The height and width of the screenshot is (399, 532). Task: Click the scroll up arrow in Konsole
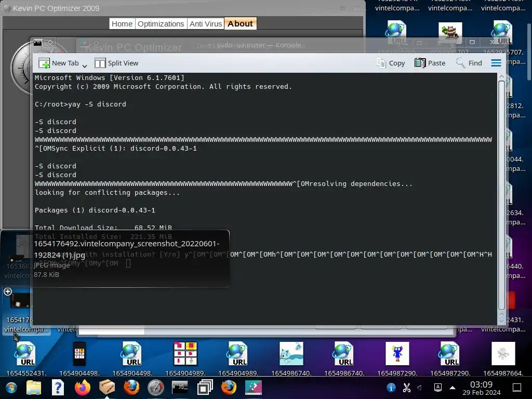(501, 77)
